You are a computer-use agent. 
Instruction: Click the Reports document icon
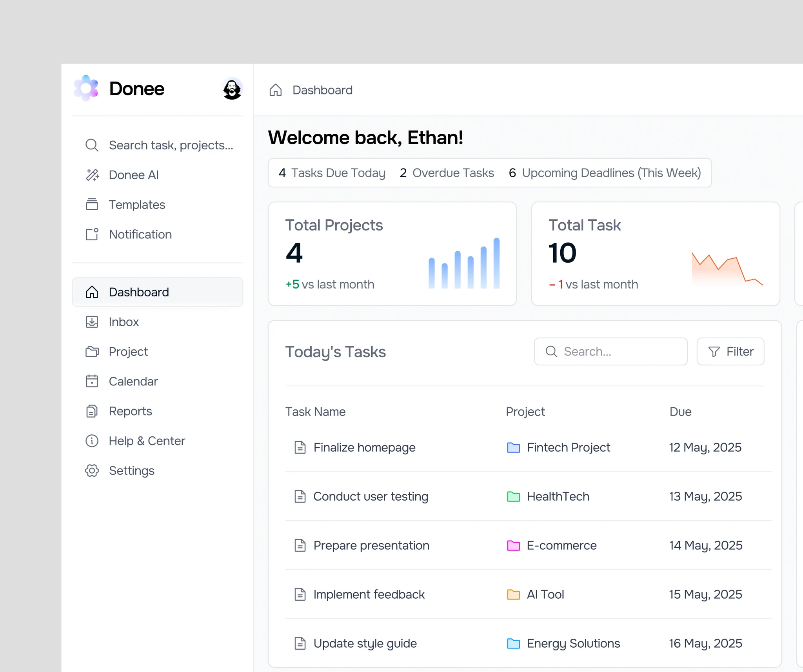pyautogui.click(x=92, y=411)
